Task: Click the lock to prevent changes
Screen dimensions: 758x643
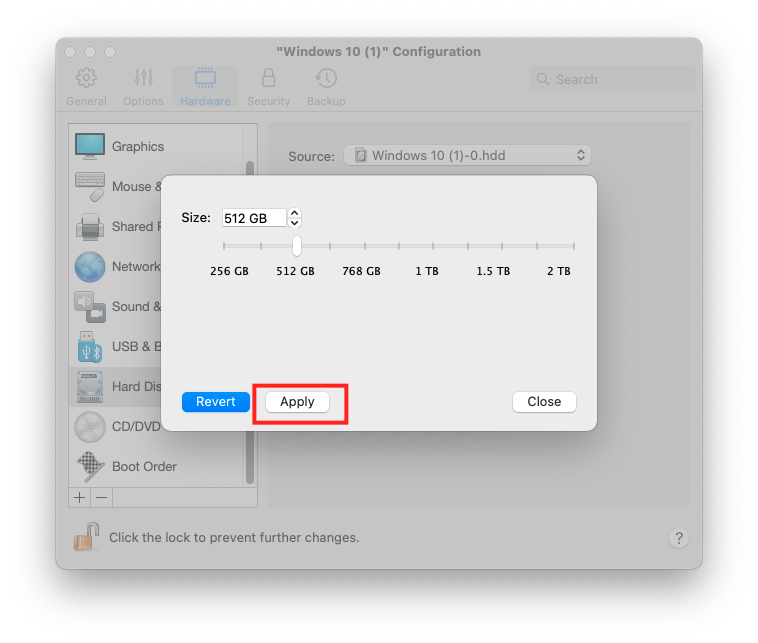Action: [x=86, y=537]
